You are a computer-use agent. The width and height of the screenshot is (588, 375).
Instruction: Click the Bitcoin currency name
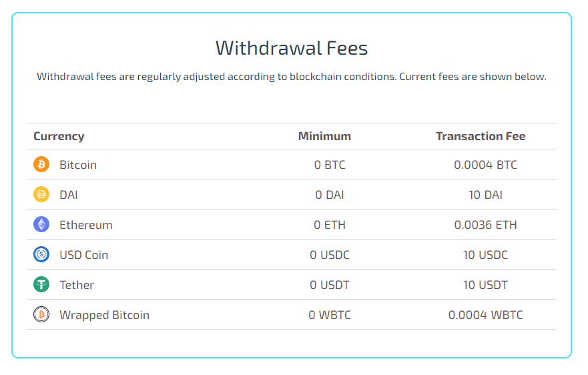click(x=78, y=165)
